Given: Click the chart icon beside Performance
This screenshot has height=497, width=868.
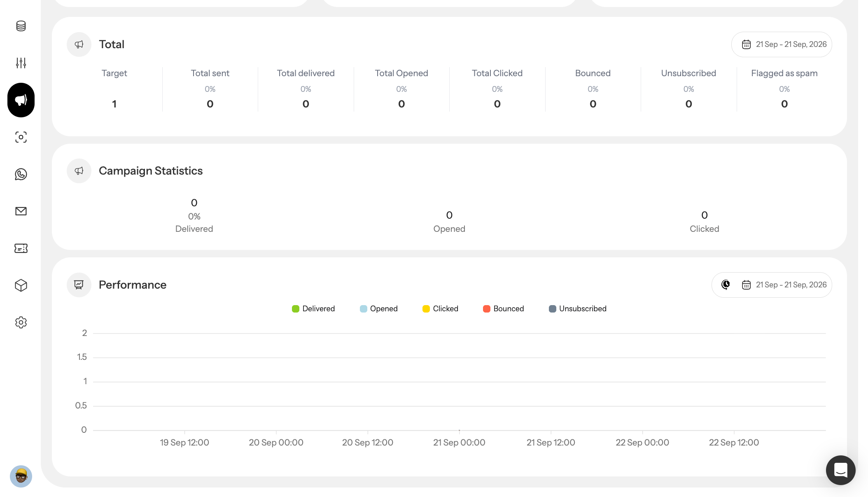Looking at the screenshot, I should click(79, 285).
